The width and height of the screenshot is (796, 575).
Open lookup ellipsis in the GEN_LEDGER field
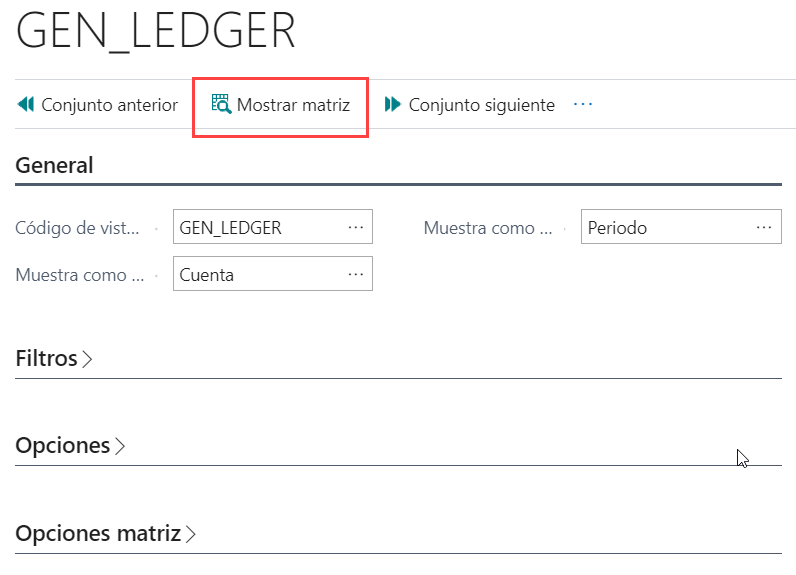(356, 227)
